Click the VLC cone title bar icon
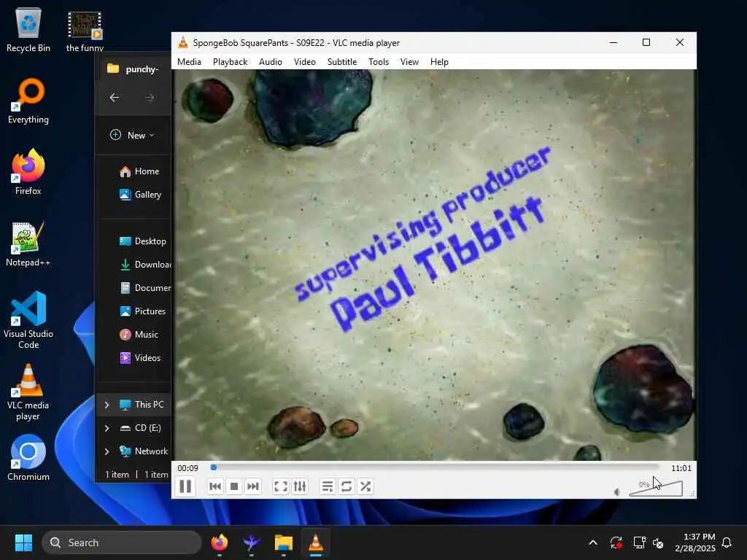 [x=183, y=43]
